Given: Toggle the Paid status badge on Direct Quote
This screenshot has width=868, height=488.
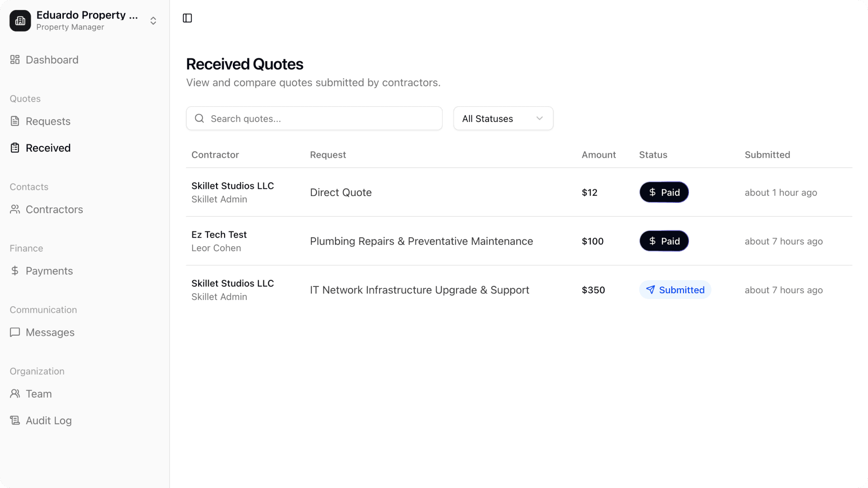Looking at the screenshot, I should click(664, 192).
